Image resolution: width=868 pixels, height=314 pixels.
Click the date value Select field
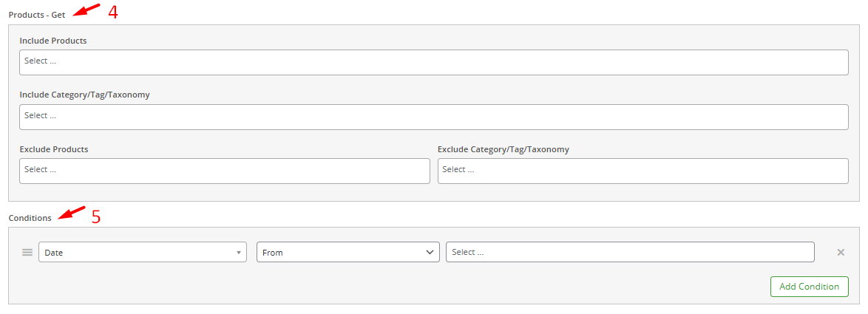coord(629,252)
